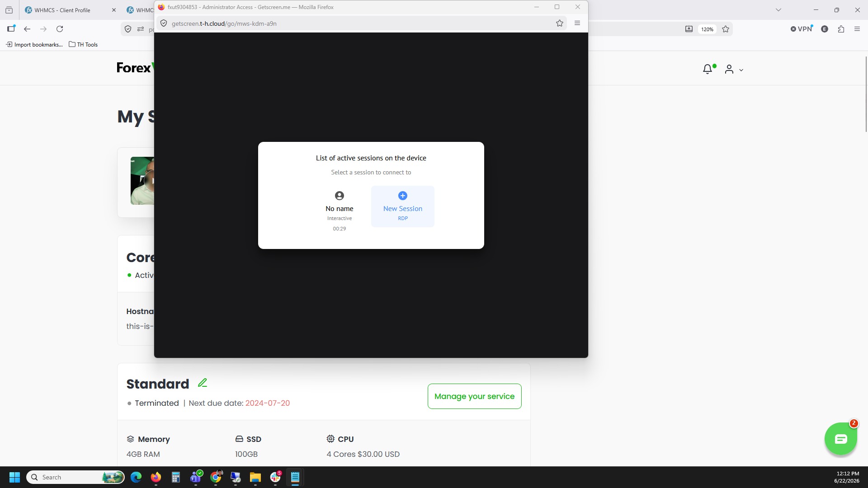Switch to WHMCS - Client Profile tab

tap(62, 10)
